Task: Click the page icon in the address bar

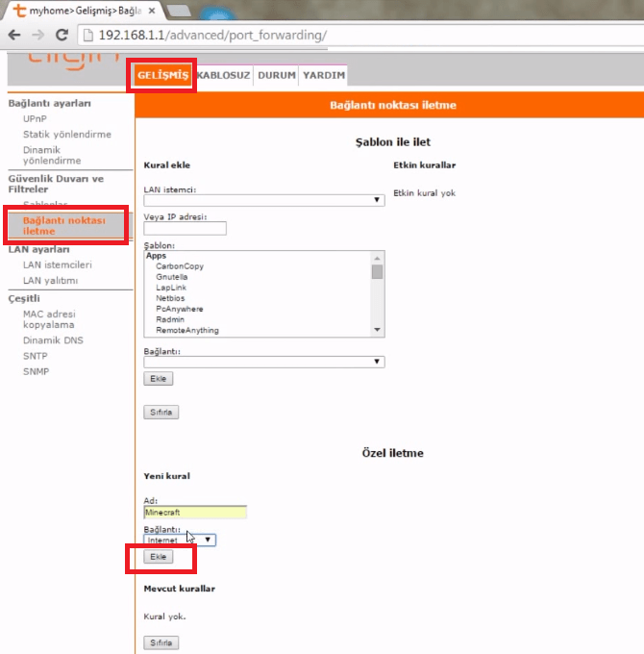Action: point(88,35)
